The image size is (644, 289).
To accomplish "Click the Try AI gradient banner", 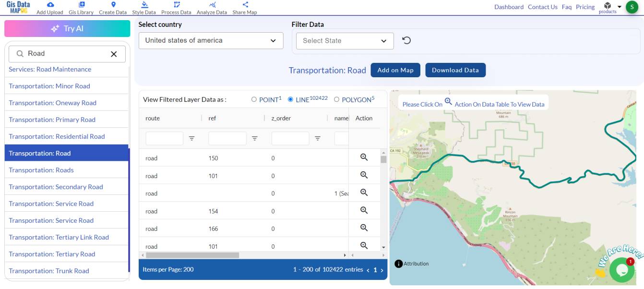I will (67, 29).
